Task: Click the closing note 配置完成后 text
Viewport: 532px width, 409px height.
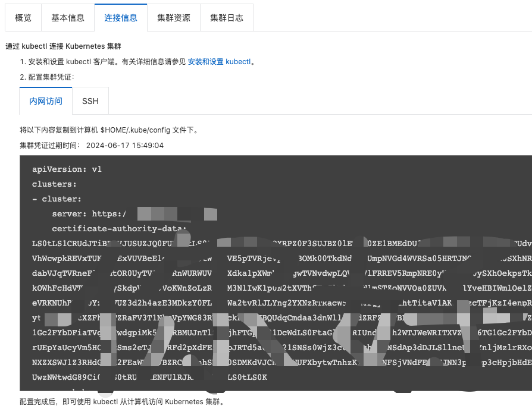Action: tap(123, 401)
